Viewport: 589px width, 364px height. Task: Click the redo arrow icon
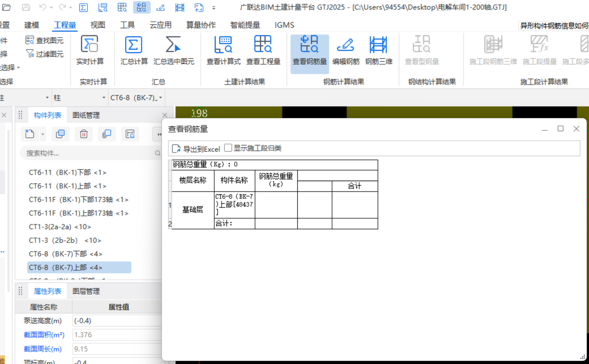63,7
